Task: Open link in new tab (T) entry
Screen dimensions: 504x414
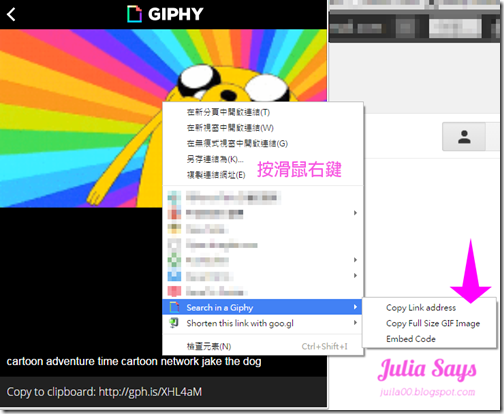Action: [228, 112]
